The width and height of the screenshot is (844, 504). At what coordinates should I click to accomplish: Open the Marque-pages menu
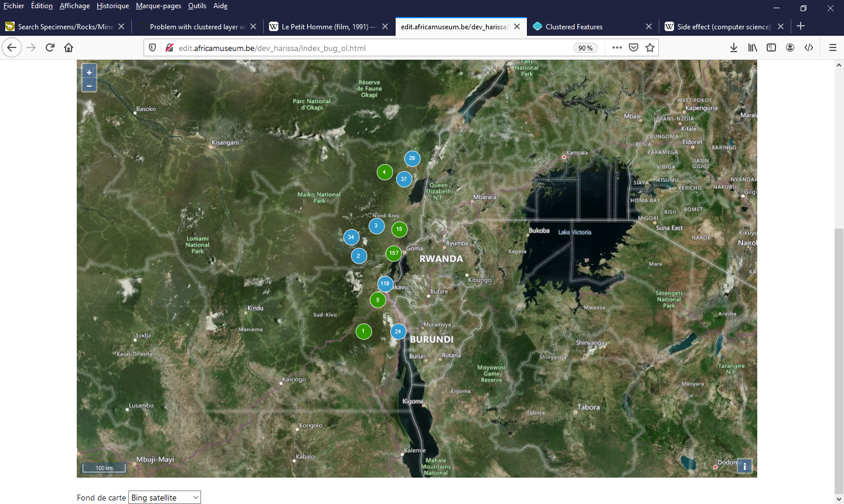point(158,6)
